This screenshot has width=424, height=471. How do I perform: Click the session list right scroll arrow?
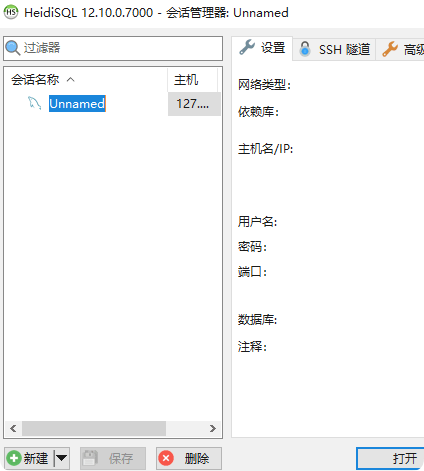point(213,428)
